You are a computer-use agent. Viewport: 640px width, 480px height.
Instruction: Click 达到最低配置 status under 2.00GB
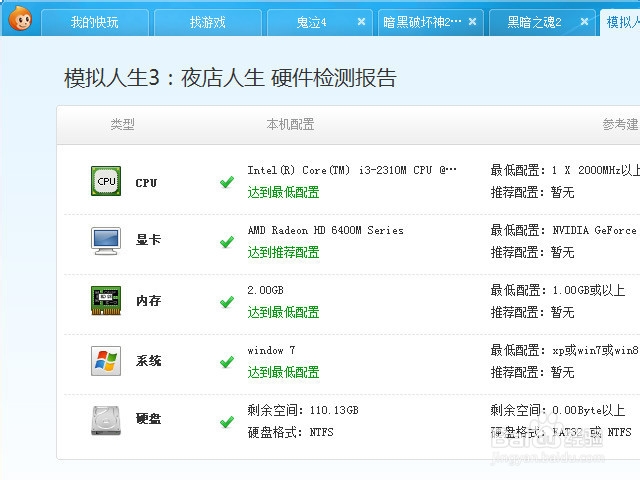[x=283, y=312]
